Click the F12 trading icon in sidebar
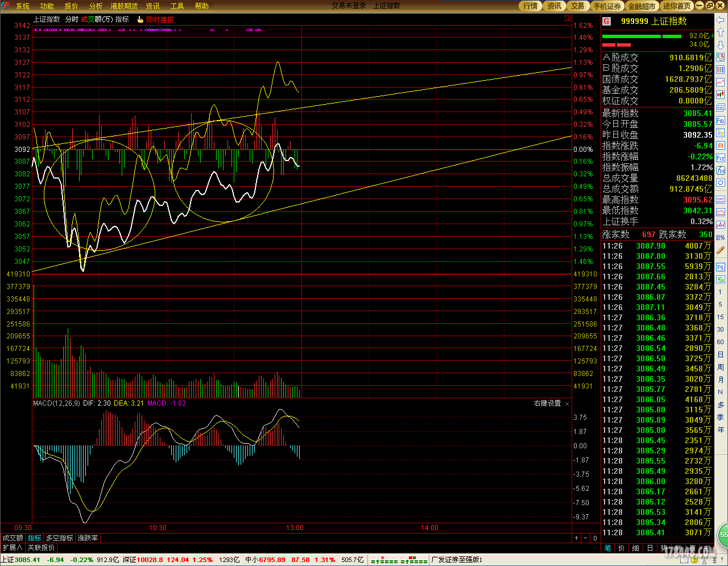Screen dimensions: 728x566 [720, 158]
